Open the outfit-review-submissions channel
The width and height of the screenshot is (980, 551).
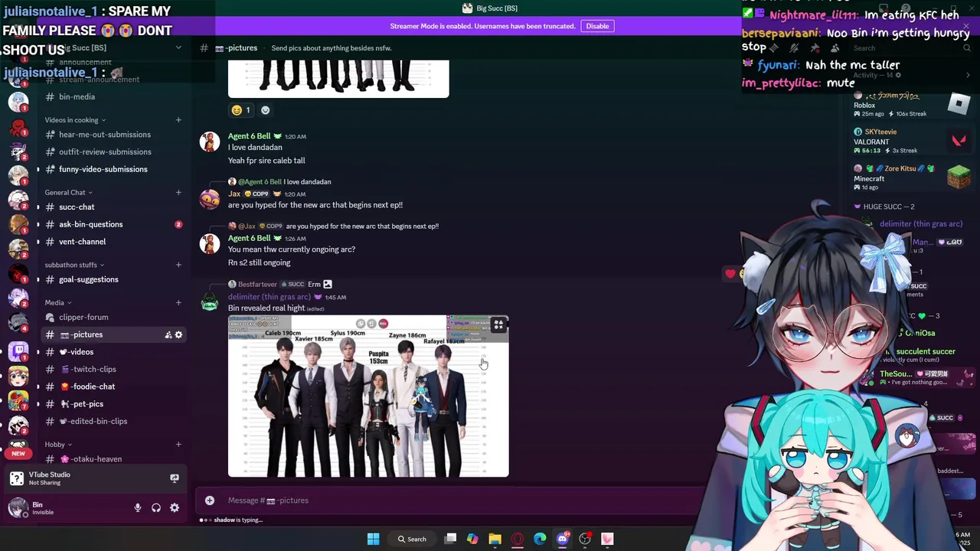(113, 152)
